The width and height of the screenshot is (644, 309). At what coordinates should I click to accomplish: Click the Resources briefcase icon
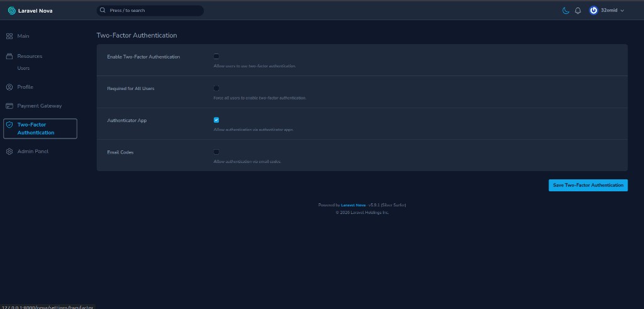[x=9, y=56]
